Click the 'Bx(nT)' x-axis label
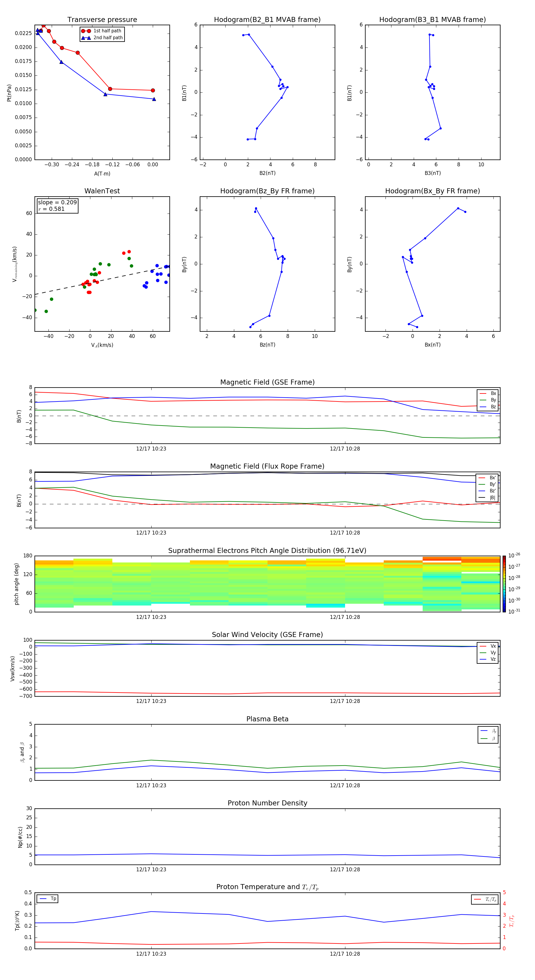Screen dimensions: 535x980 point(432,345)
